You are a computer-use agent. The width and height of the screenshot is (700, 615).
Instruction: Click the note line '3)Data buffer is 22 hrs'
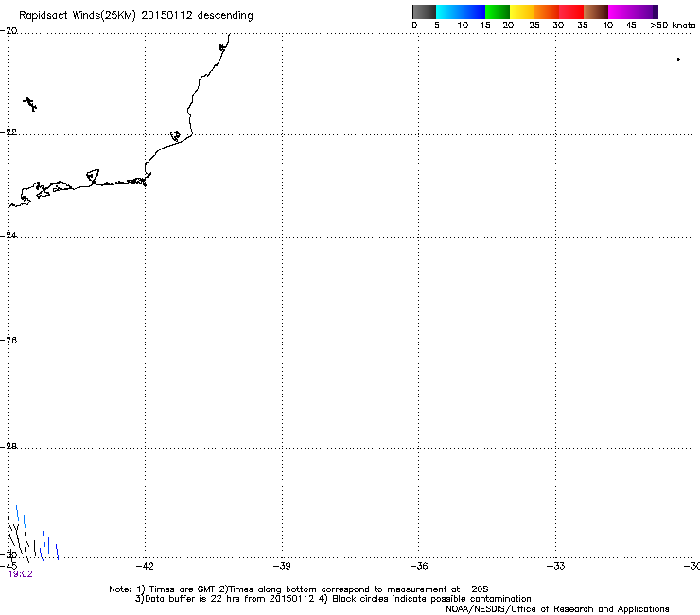pyautogui.click(x=333, y=599)
